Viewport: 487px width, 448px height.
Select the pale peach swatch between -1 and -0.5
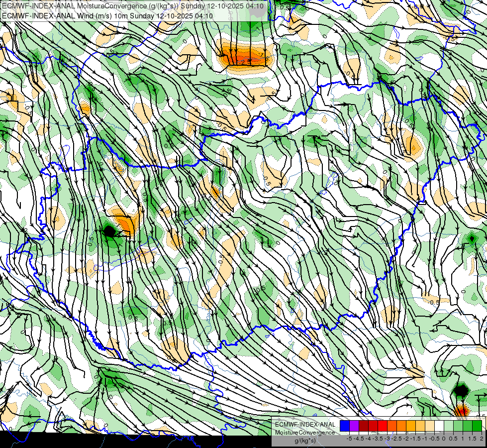click(430, 426)
